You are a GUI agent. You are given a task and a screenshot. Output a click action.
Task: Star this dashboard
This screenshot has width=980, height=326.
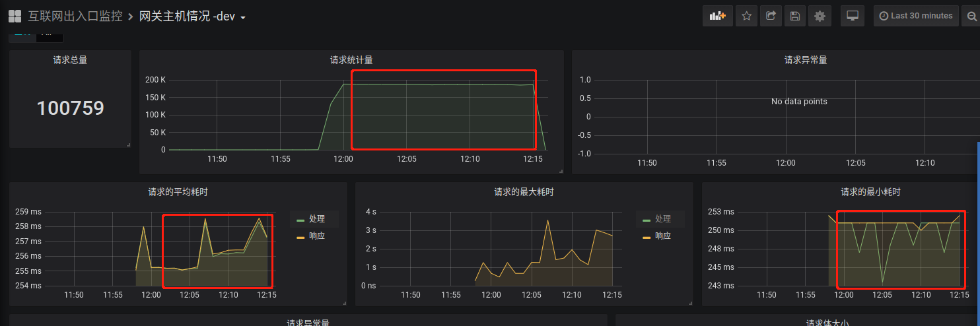click(x=747, y=16)
